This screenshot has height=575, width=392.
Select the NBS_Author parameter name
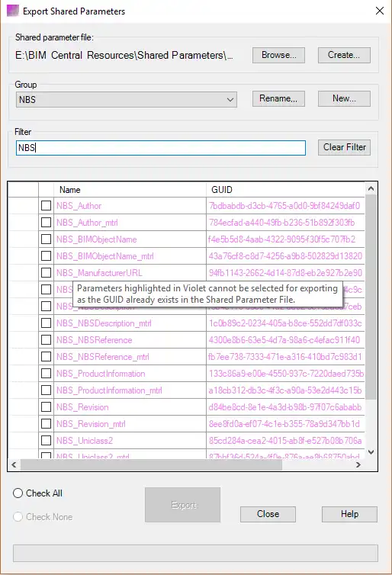79,206
